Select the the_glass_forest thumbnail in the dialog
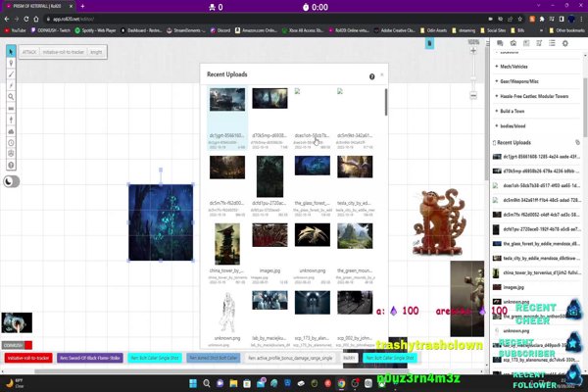 (313, 166)
